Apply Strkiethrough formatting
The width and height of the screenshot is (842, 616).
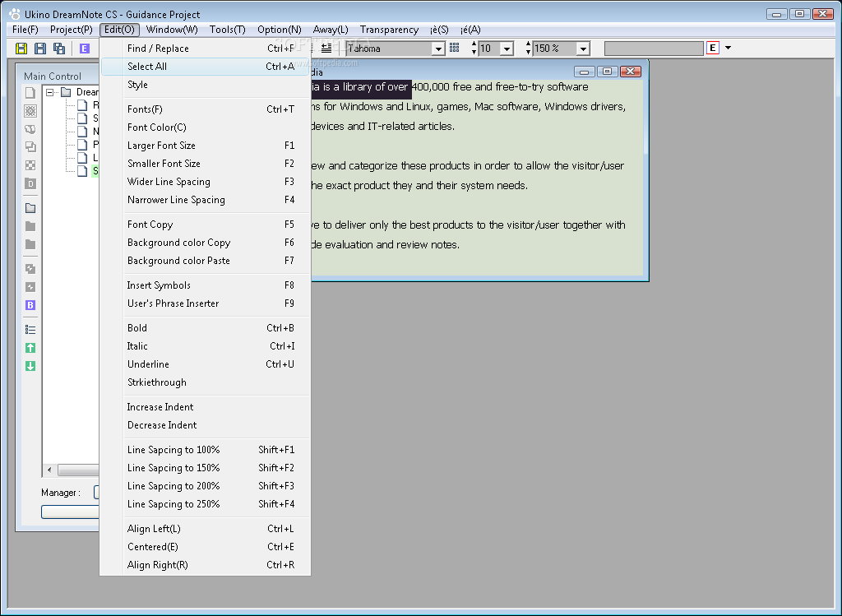point(205,382)
